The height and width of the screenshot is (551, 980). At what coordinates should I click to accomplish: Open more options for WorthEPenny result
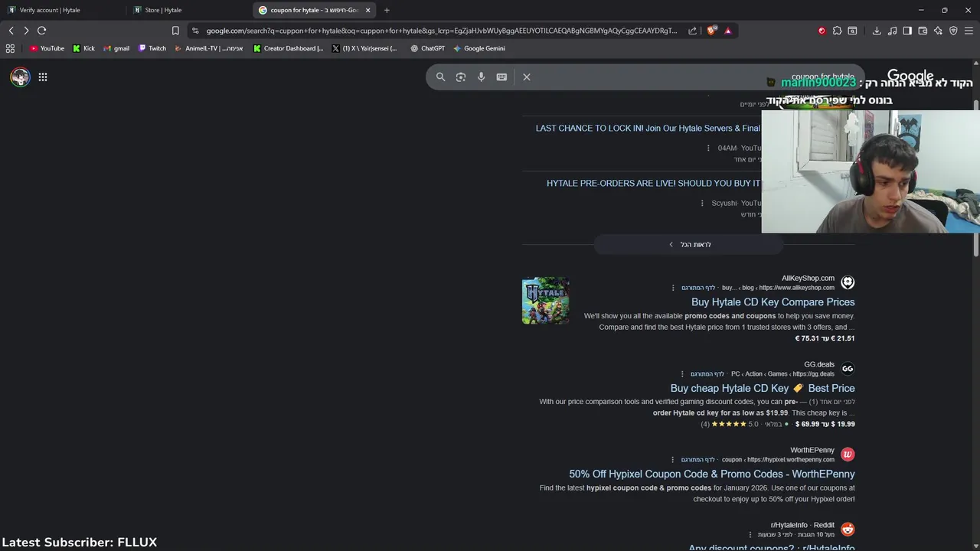pyautogui.click(x=673, y=460)
